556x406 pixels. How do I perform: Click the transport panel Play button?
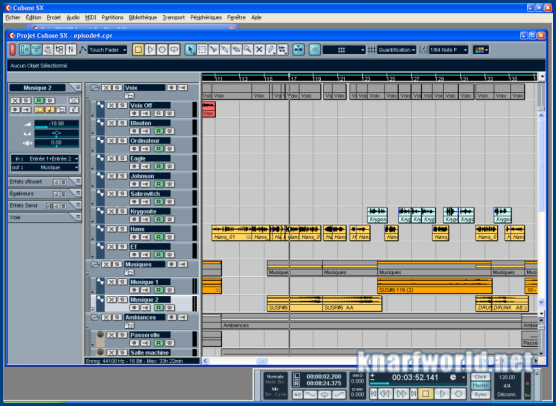[442, 394]
